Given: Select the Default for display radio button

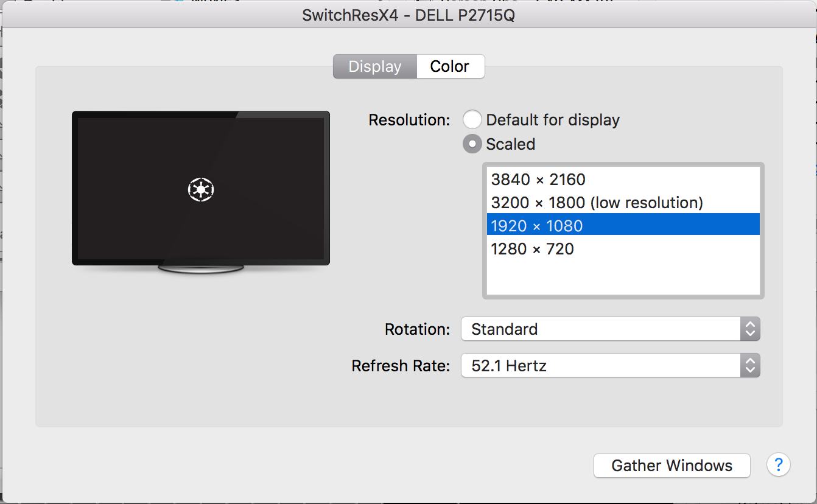Looking at the screenshot, I should point(472,120).
